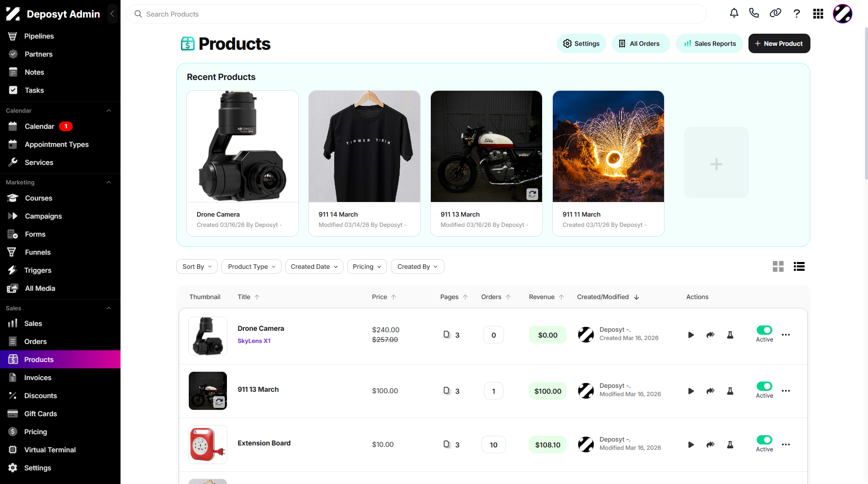Click the add new recent product placeholder
The height and width of the screenshot is (484, 868).
[716, 162]
